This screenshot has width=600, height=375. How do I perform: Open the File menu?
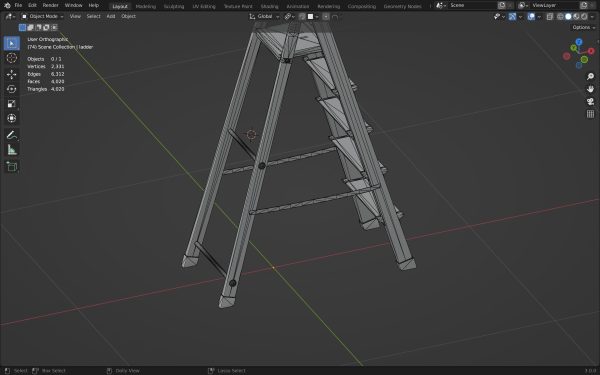(18, 5)
